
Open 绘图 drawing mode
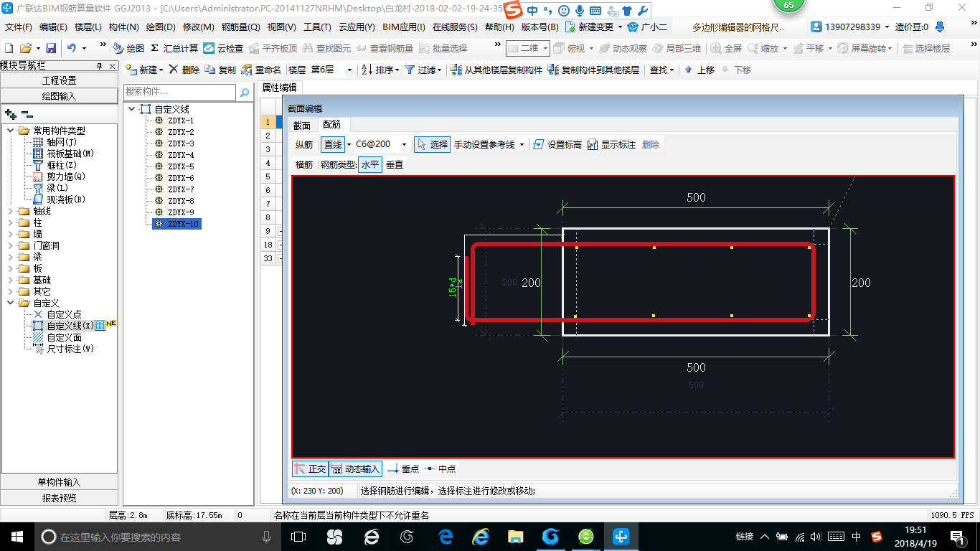pos(129,48)
